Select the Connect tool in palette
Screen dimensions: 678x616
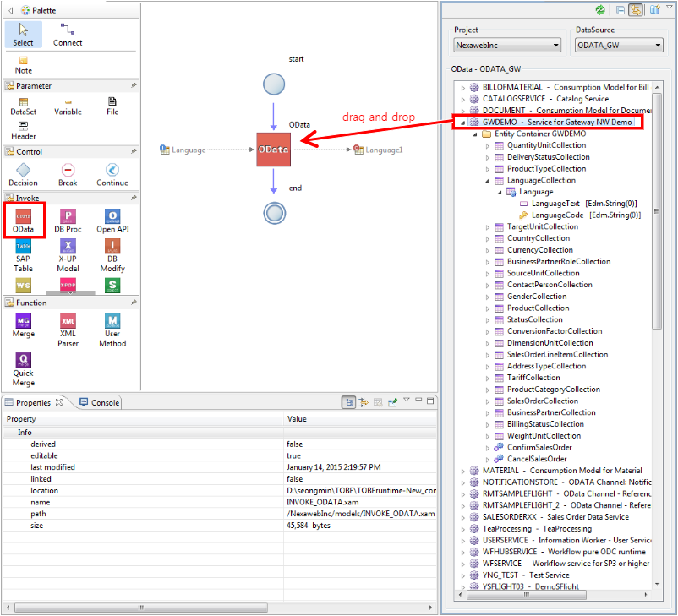68,35
